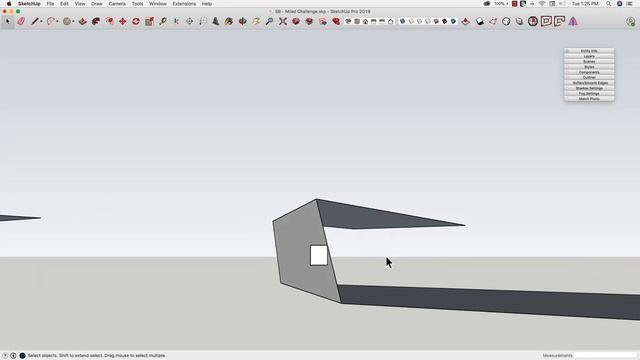Viewport: 640px width, 360px height.
Task: Choose the Tape Measure tool
Action: tap(163, 21)
